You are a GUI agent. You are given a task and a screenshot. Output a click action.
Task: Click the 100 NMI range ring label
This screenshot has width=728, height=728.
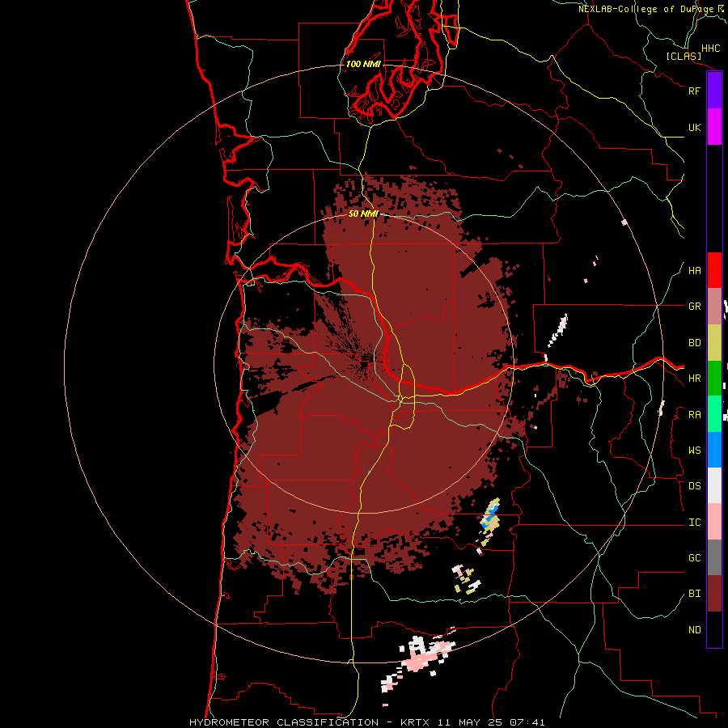363,64
